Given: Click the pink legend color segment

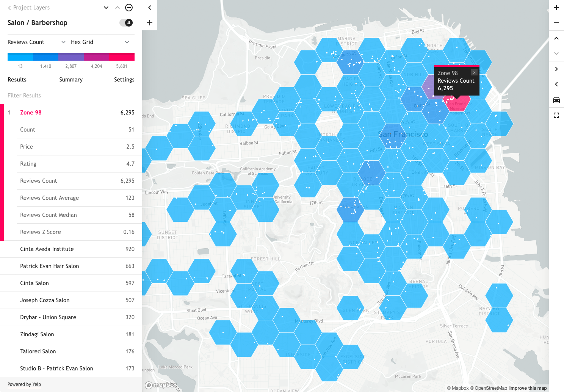Looking at the screenshot, I should [x=122, y=57].
